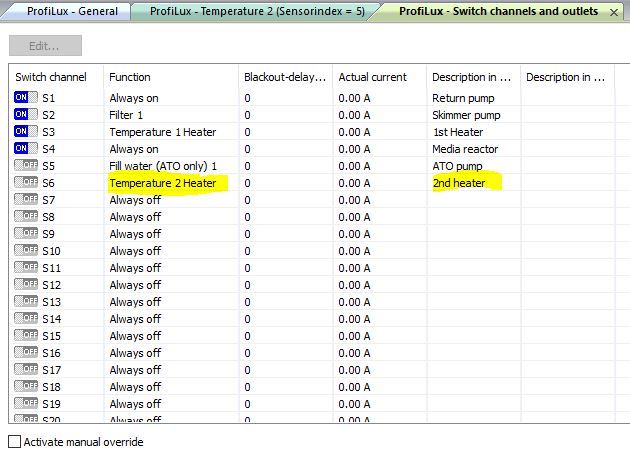
Task: Click Fill water (ATO only) 1 cell
Action: (x=163, y=166)
